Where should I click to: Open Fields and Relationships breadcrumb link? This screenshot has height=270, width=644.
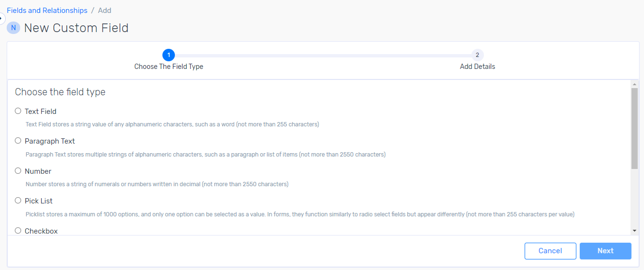click(x=47, y=11)
